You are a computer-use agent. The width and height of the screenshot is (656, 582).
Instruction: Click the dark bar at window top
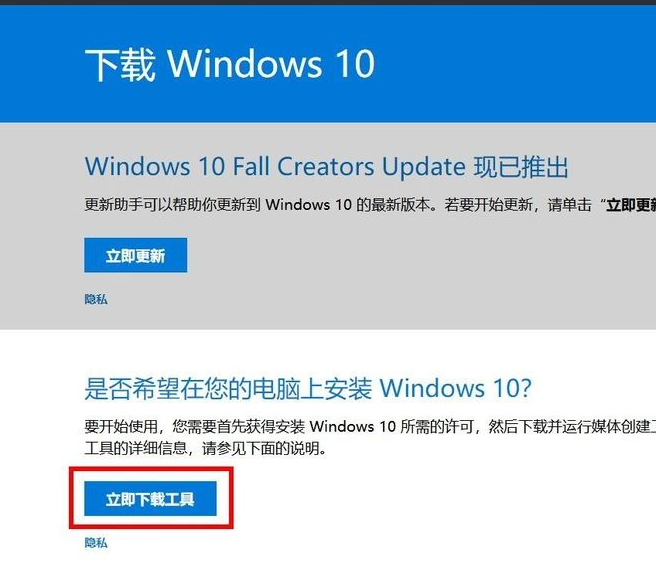tap(328, 3)
